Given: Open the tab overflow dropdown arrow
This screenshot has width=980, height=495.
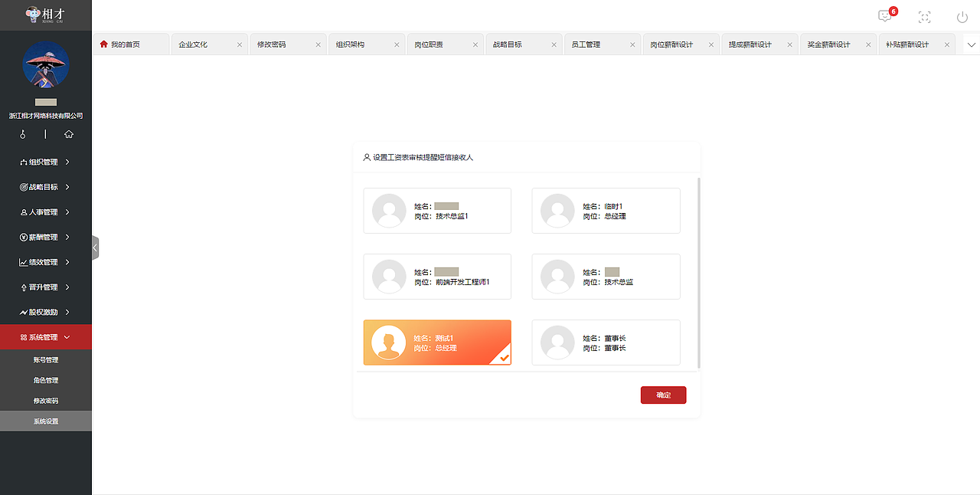Looking at the screenshot, I should click(972, 44).
